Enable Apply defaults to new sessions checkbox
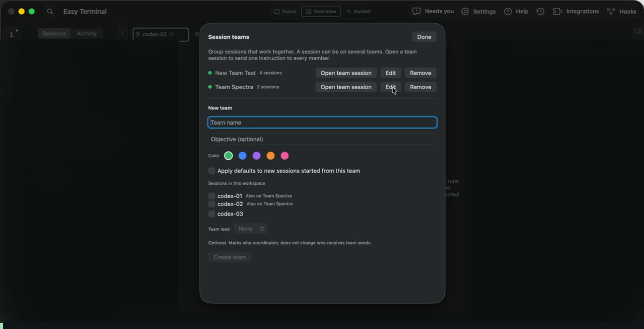The height and width of the screenshot is (329, 644). pos(212,171)
